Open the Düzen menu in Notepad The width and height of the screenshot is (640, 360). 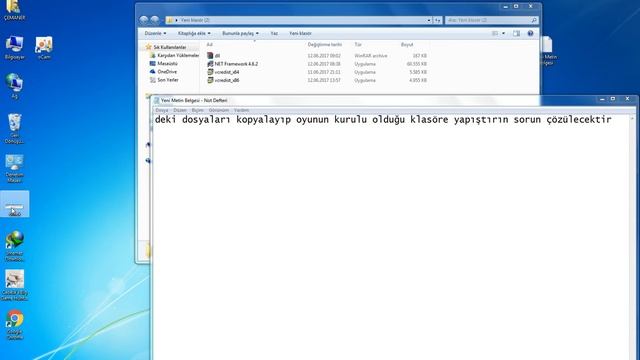pos(180,110)
